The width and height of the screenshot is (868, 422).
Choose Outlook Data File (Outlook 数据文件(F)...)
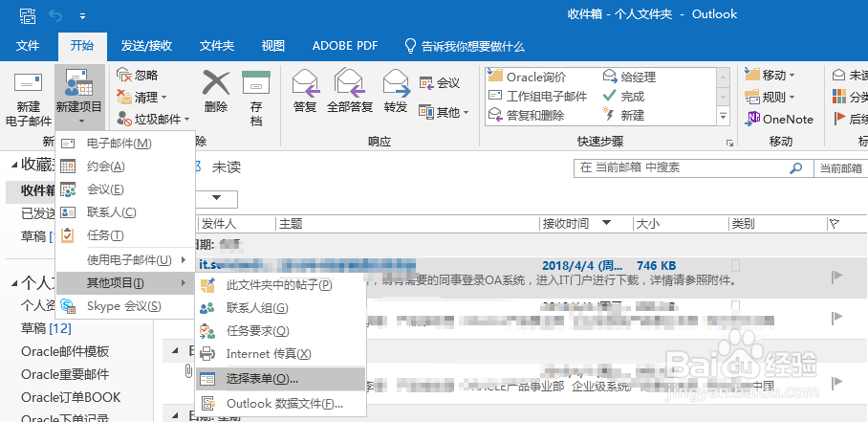pyautogui.click(x=281, y=404)
